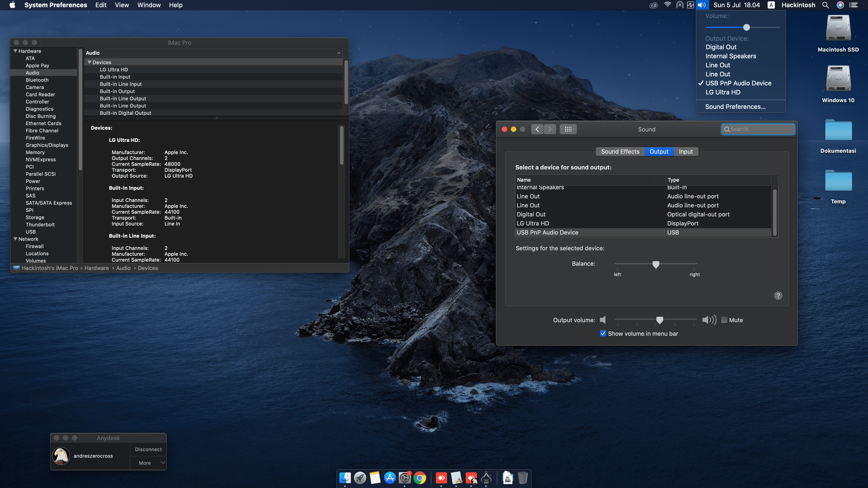Open the Window menu in menu bar
Viewport: 868px width, 488px height.
[x=149, y=5]
